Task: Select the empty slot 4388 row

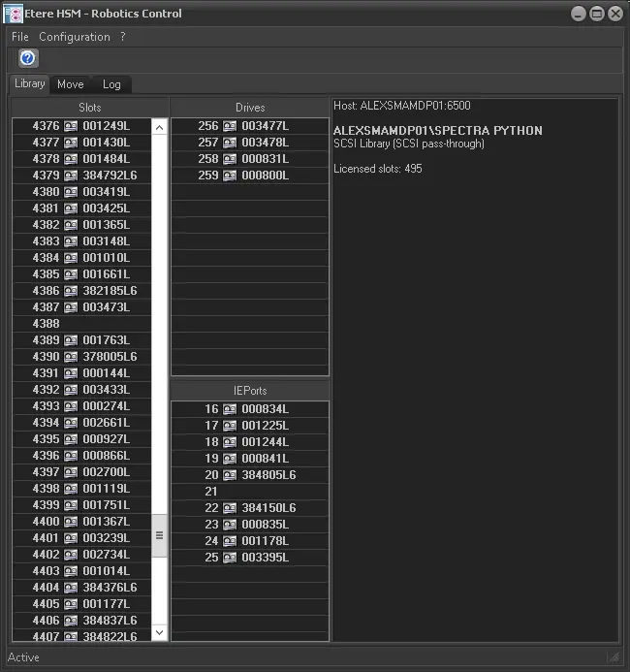Action: [82, 324]
